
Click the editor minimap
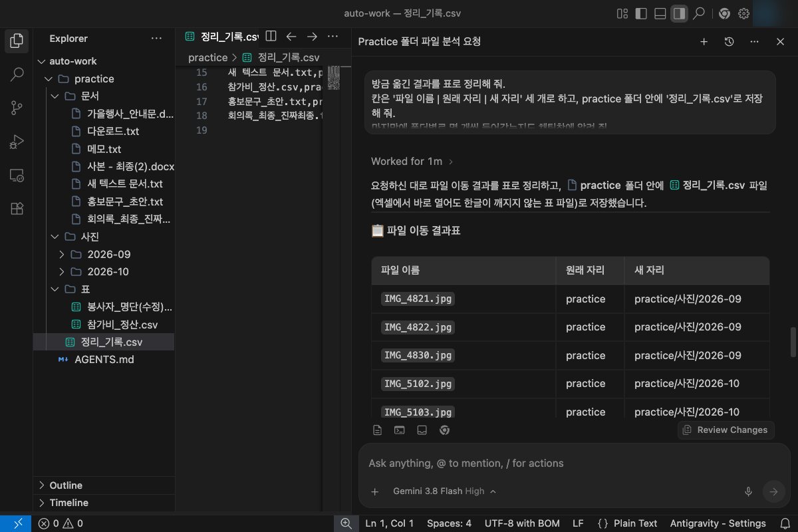[335, 78]
